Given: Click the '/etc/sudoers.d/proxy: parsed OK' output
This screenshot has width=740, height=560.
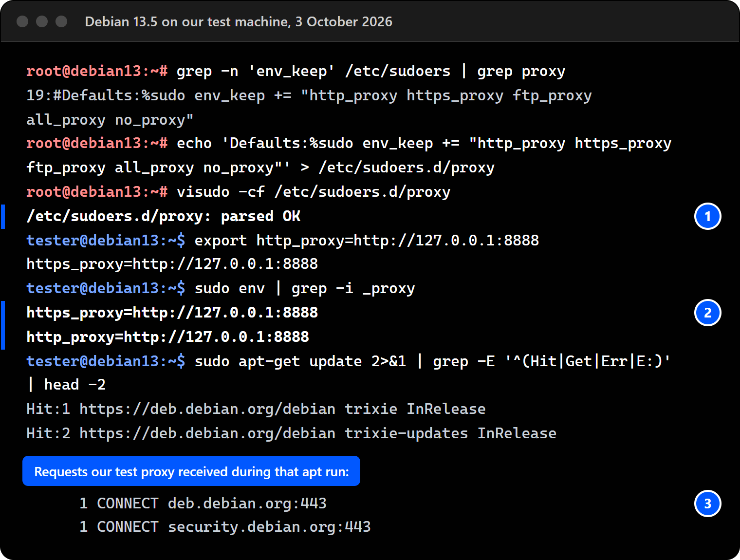Looking at the screenshot, I should coord(164,216).
